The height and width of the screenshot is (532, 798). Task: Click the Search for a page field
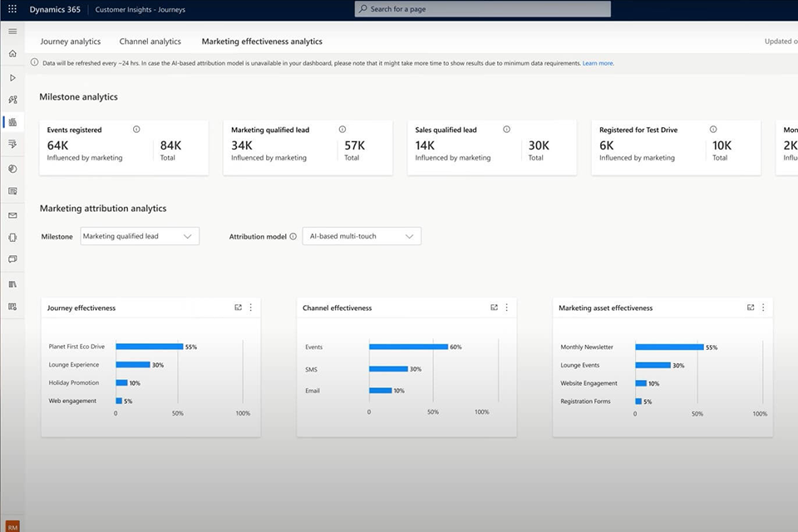pos(482,9)
